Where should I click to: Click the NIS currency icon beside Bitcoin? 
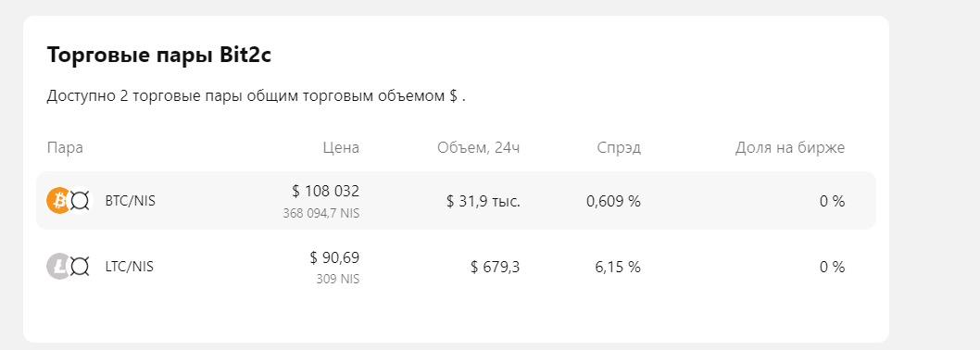(80, 201)
